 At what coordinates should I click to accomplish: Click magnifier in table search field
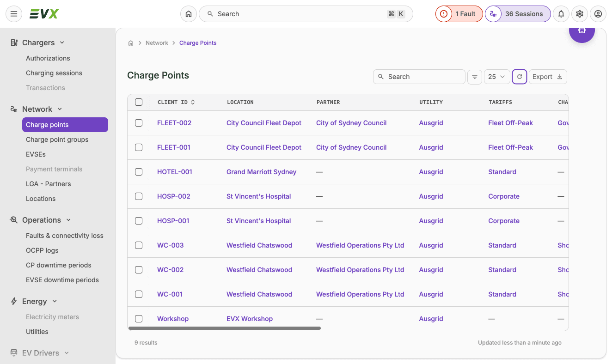point(381,77)
